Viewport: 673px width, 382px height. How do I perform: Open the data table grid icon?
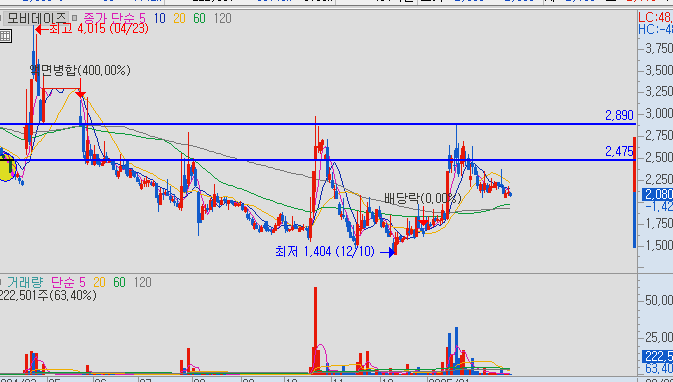[x=5, y=36]
